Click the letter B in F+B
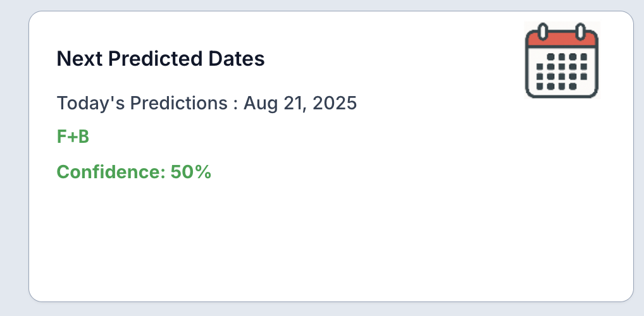This screenshot has width=644, height=316. click(x=84, y=137)
